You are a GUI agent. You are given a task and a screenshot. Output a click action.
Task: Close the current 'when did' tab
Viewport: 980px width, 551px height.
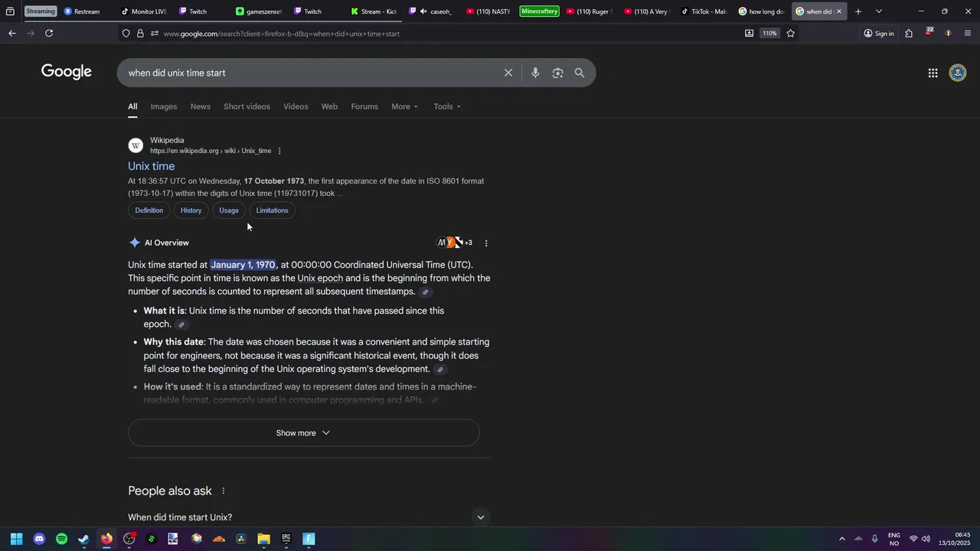(839, 11)
